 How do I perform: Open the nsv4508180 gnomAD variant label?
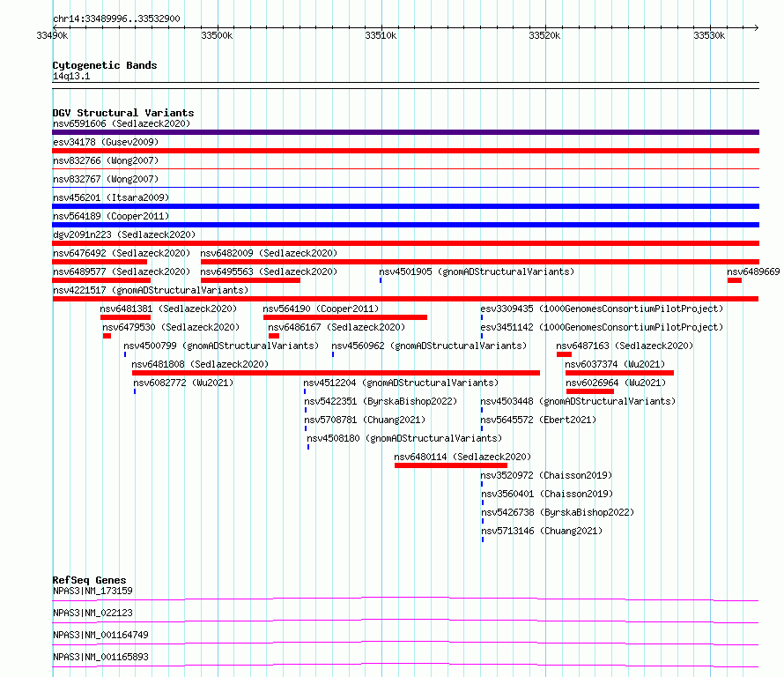404,438
